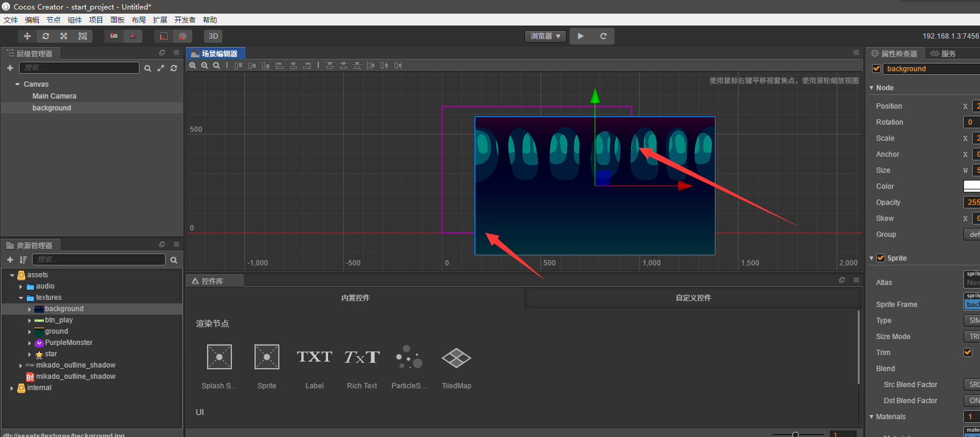The height and width of the screenshot is (437, 980).
Task: Expand the background texture asset
Action: [x=30, y=309]
